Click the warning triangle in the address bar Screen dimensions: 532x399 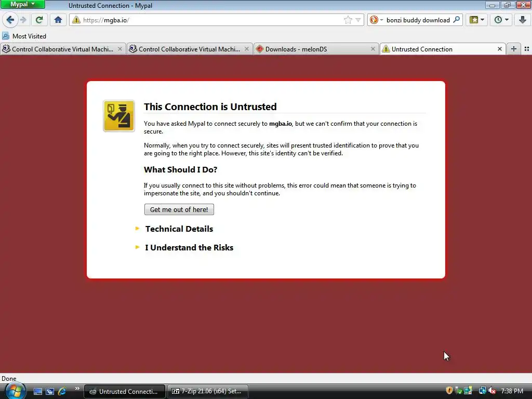pos(76,20)
